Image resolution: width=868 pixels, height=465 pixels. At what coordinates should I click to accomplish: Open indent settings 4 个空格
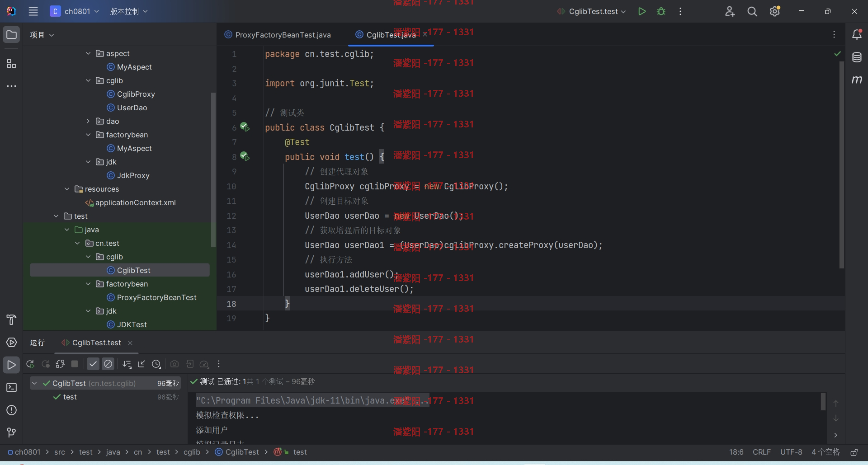click(825, 452)
